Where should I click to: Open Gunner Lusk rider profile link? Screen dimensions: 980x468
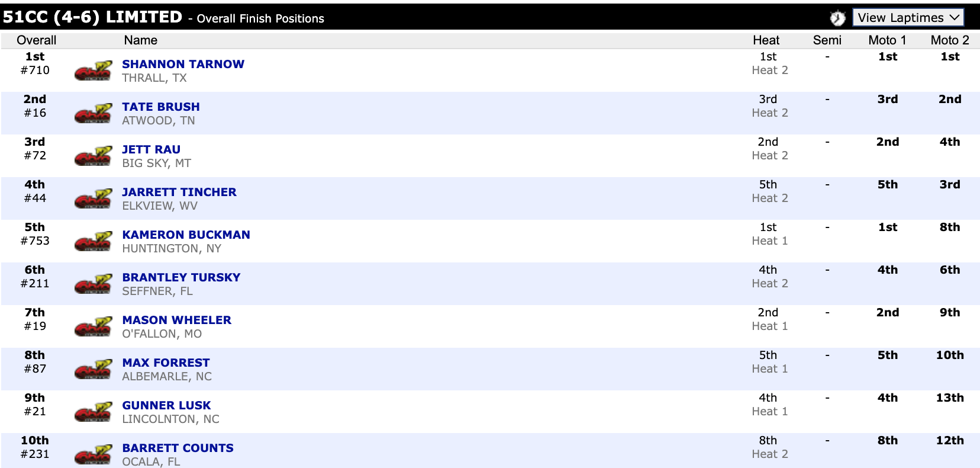[166, 405]
